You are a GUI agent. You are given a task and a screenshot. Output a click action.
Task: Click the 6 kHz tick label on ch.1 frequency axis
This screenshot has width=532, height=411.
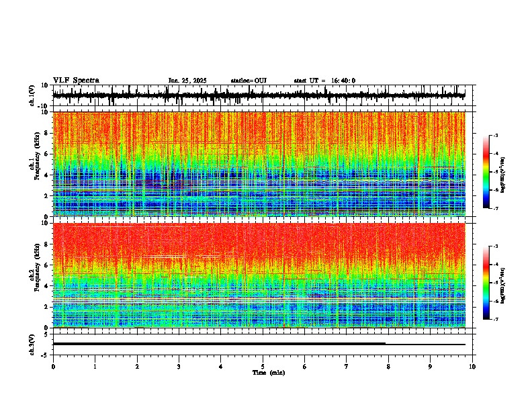[46, 154]
